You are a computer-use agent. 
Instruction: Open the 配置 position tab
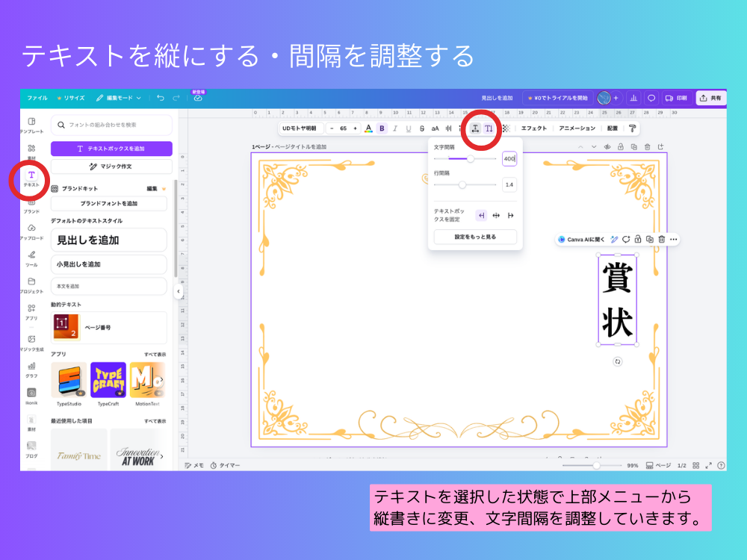pos(613,128)
